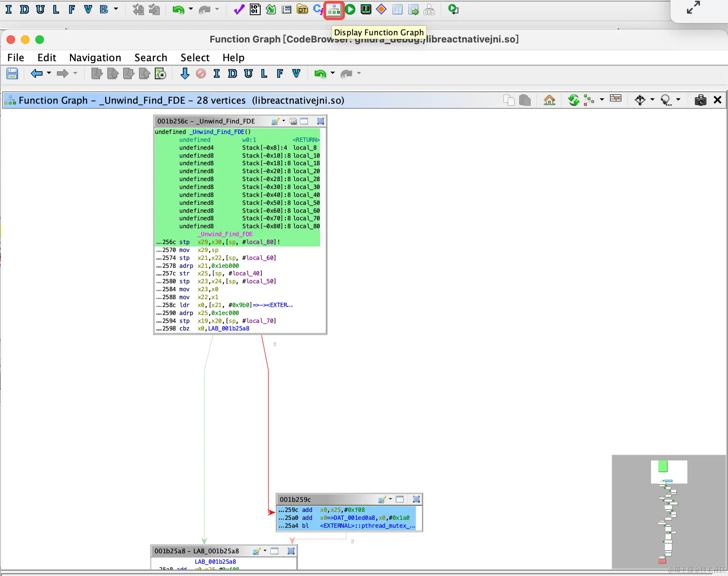Click the graph layout algorithm icon

click(x=589, y=100)
